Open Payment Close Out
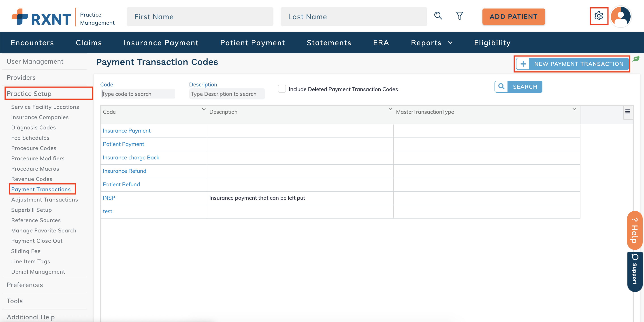Screen dimensions: 644x322 37,240
